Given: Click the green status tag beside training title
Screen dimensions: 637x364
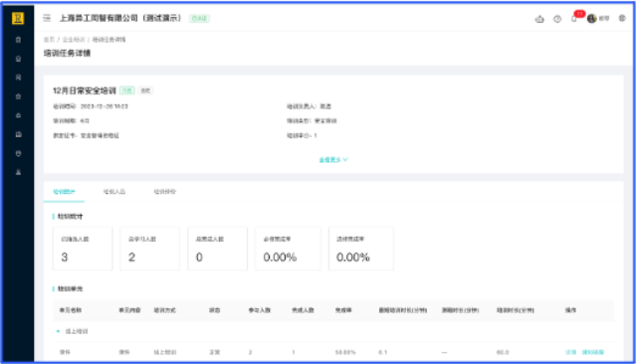Looking at the screenshot, I should (127, 91).
